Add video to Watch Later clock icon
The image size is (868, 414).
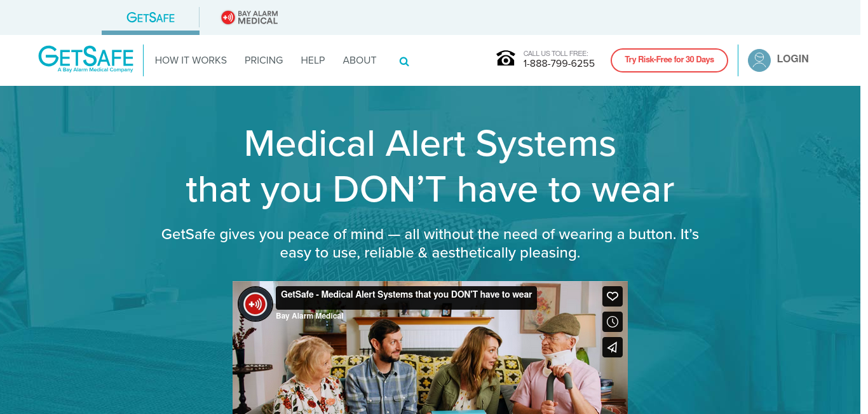coord(613,322)
